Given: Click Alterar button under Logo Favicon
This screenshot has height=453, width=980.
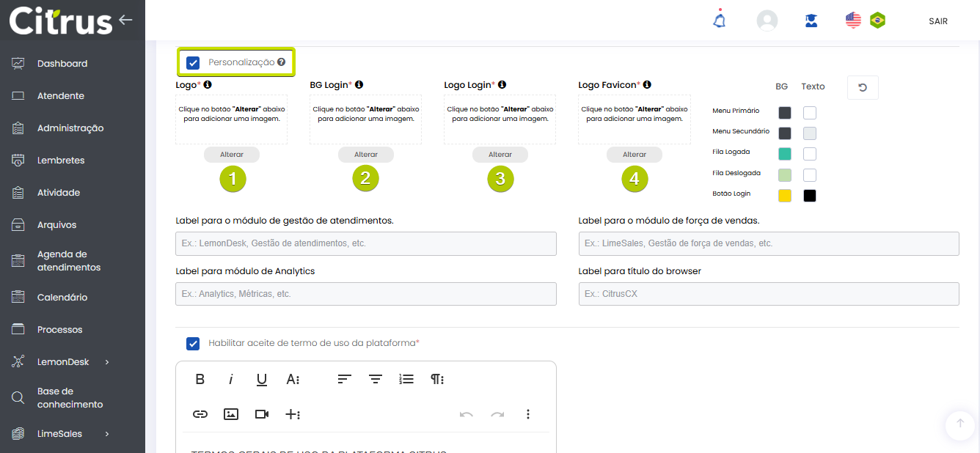Looking at the screenshot, I should [x=634, y=155].
